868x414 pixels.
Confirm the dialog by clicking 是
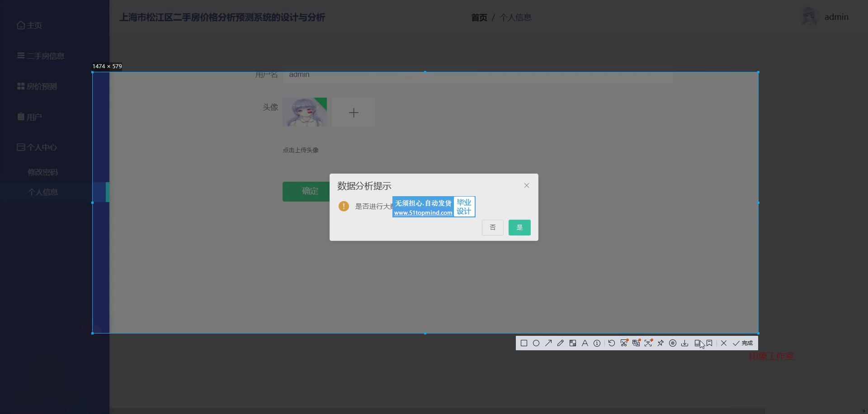(x=519, y=227)
